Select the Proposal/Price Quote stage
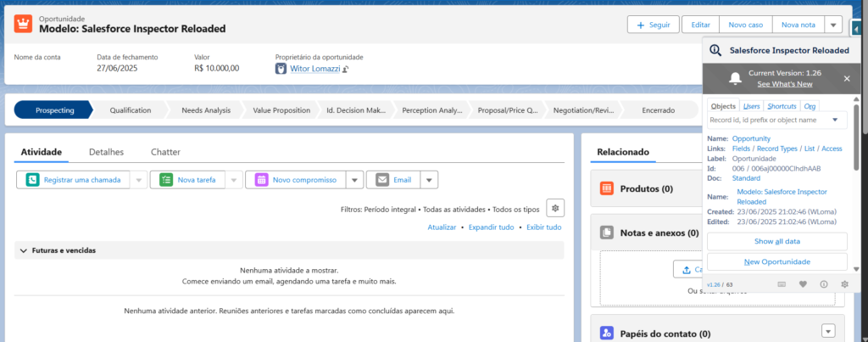The width and height of the screenshot is (868, 342). [508, 110]
